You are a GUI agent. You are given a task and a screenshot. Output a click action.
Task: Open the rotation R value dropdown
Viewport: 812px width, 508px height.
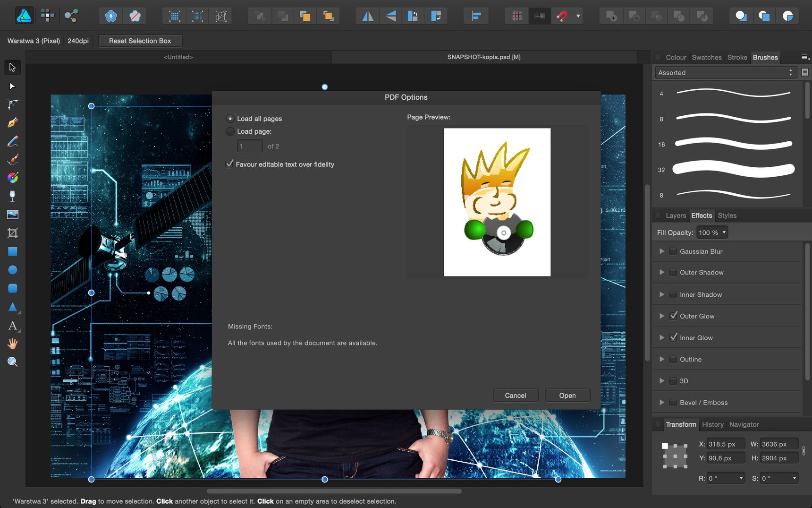pos(741,478)
